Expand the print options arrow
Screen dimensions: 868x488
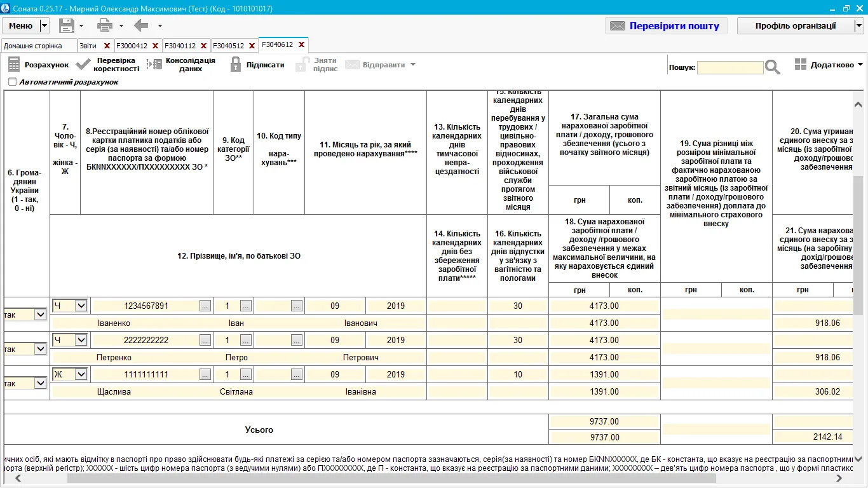click(x=121, y=26)
